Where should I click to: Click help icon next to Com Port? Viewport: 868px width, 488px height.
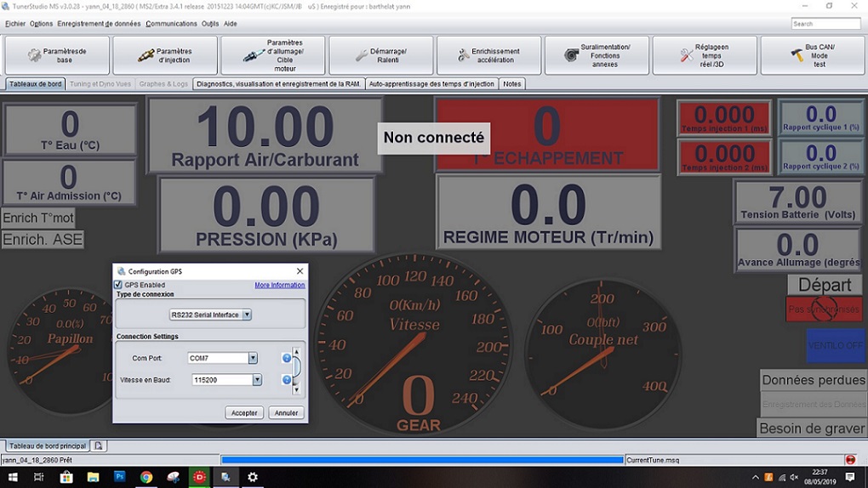click(x=287, y=358)
